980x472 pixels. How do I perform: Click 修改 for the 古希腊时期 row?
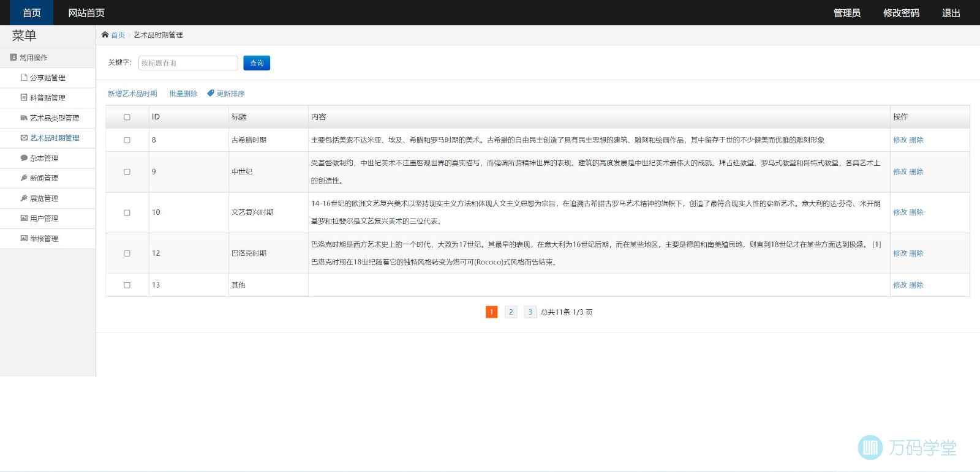[900, 140]
